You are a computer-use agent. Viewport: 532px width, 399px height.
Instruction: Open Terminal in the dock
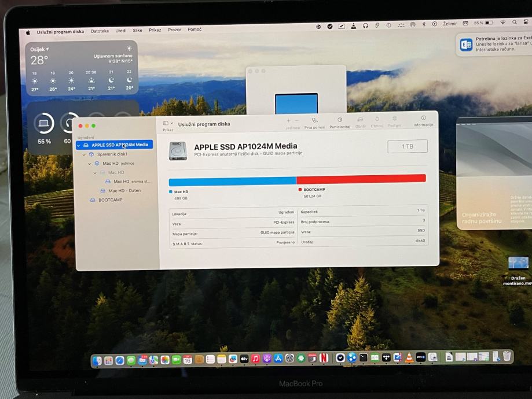click(x=364, y=357)
